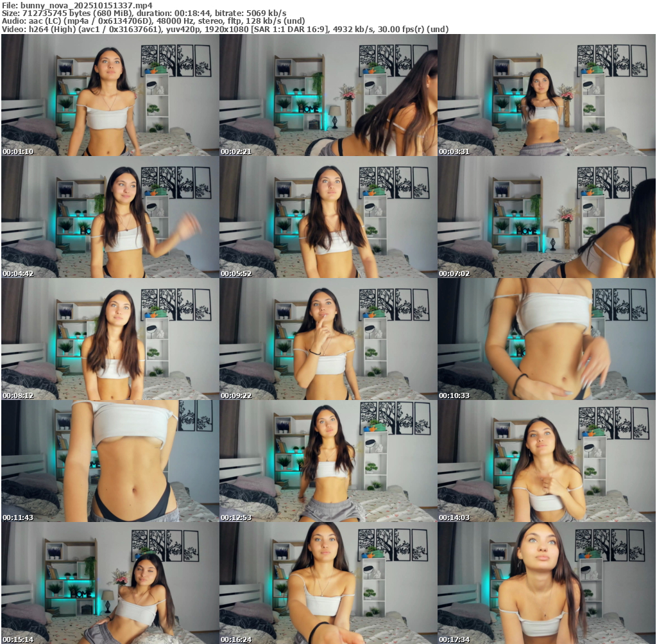Pick the thumbnail marked 00:10:33
The width and height of the screenshot is (657, 644).
pyautogui.click(x=546, y=339)
